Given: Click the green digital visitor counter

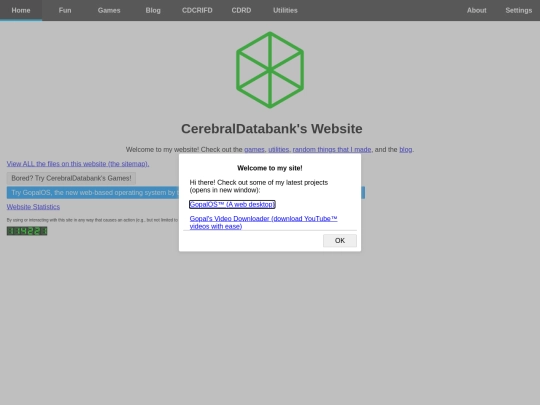Looking at the screenshot, I should 27,231.
